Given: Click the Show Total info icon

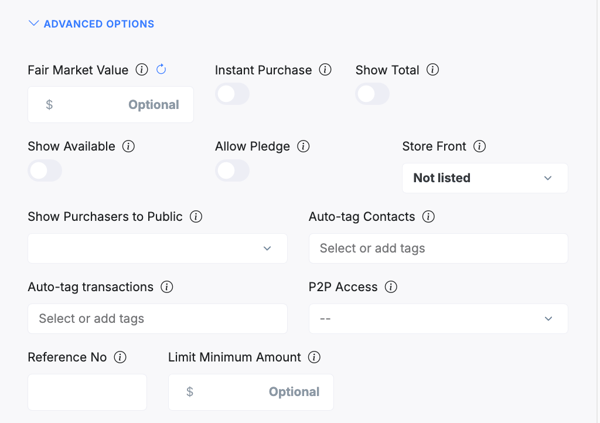Looking at the screenshot, I should point(433,70).
